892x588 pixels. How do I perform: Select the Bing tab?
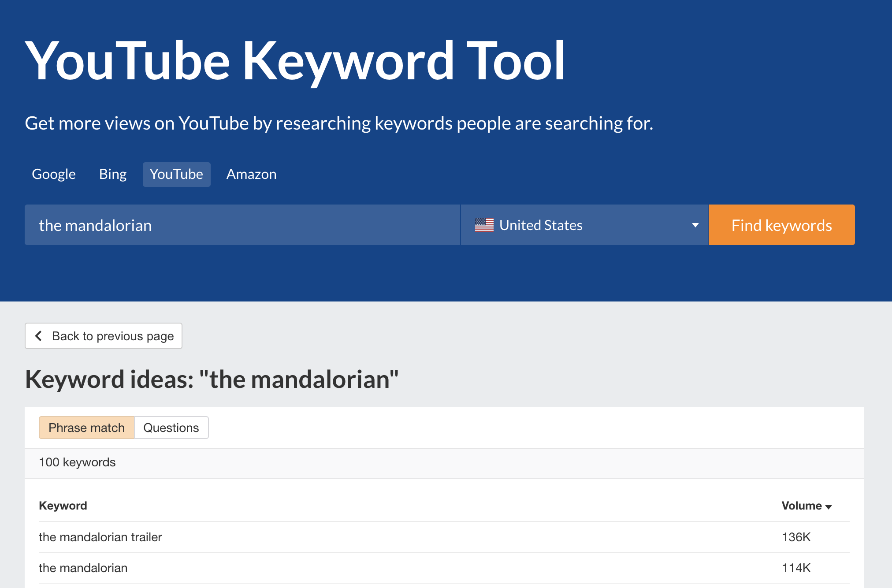point(113,175)
